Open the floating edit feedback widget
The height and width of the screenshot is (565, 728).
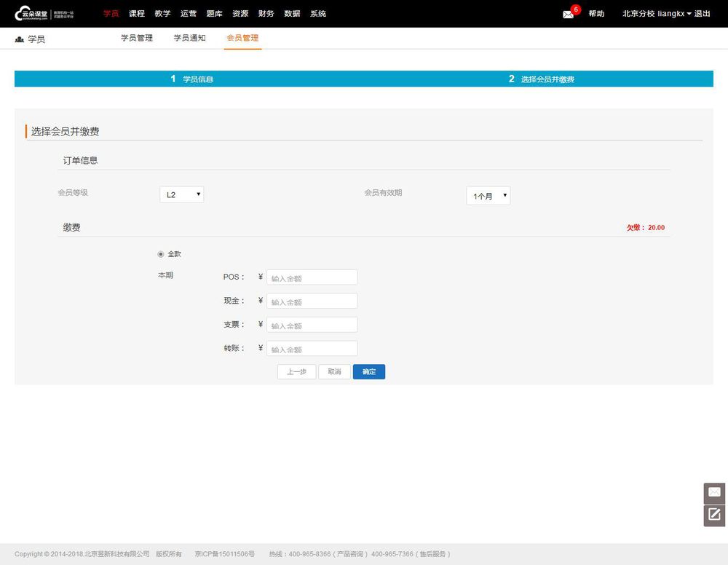[x=714, y=515]
